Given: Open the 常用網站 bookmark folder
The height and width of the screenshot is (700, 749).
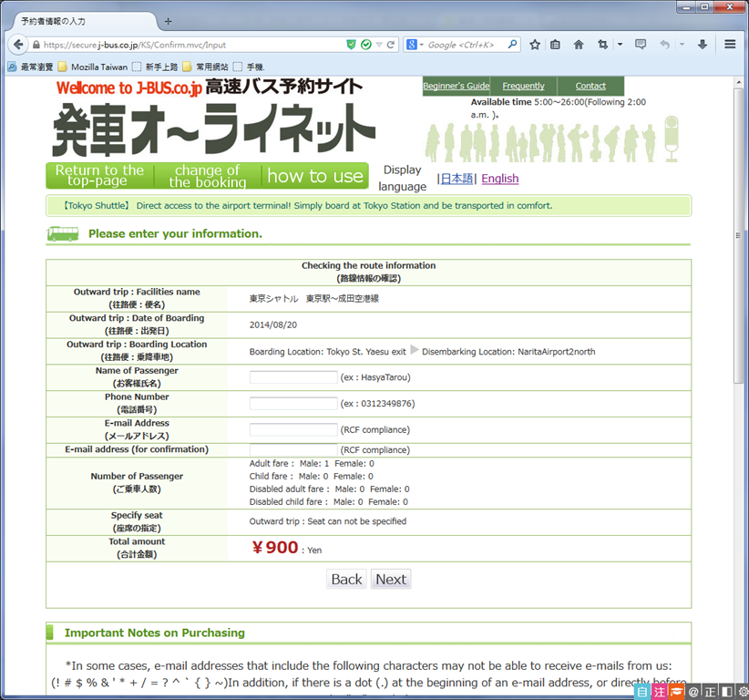Looking at the screenshot, I should [205, 67].
